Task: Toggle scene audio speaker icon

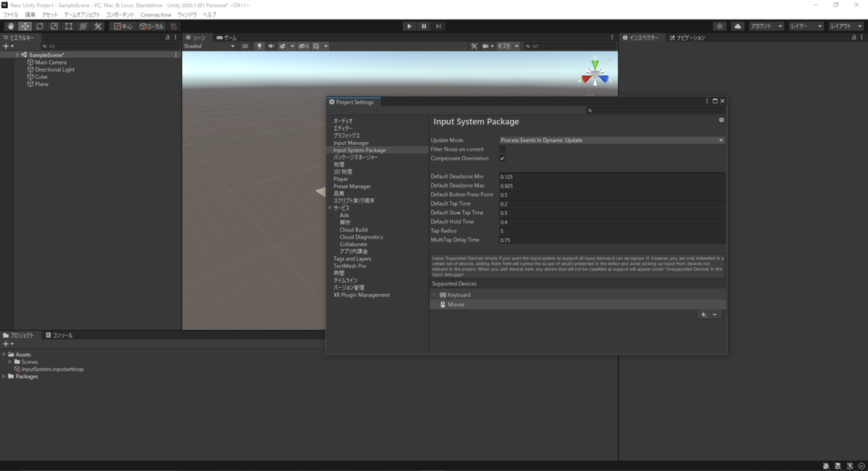Action: click(271, 46)
